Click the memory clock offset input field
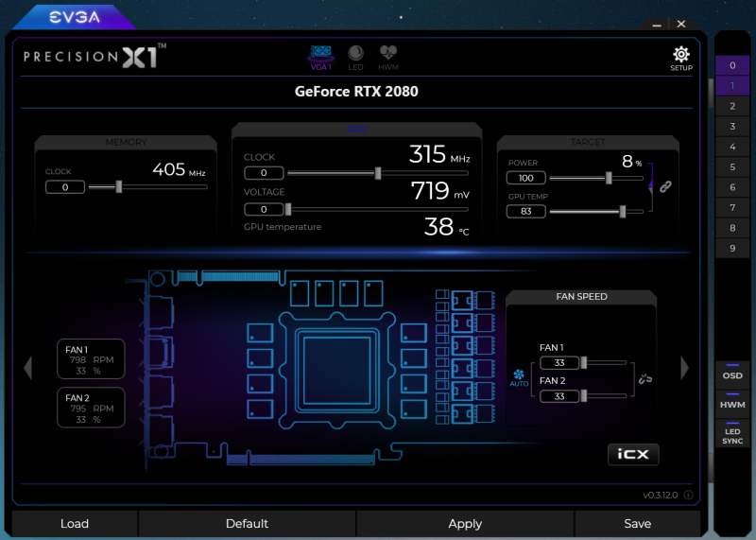756x540 pixels. 65,187
